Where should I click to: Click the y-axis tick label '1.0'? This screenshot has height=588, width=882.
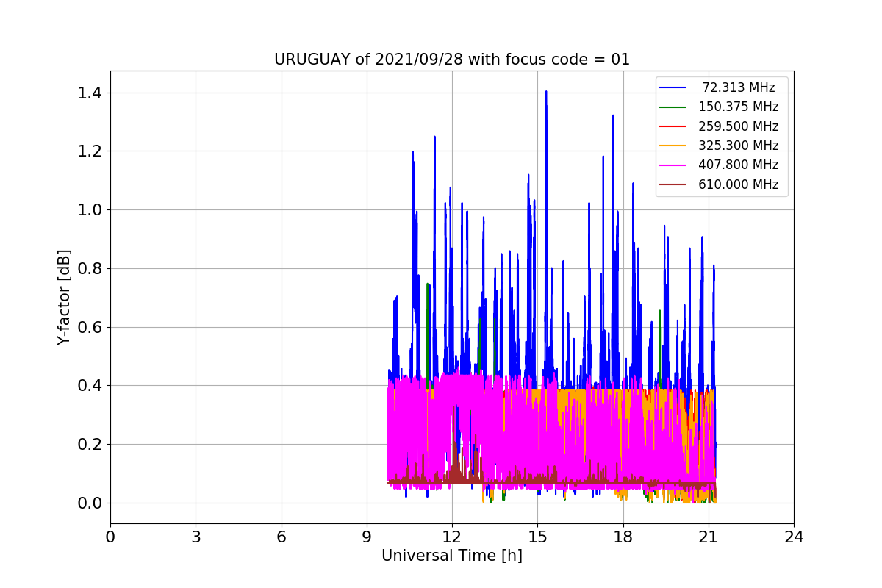click(90, 210)
